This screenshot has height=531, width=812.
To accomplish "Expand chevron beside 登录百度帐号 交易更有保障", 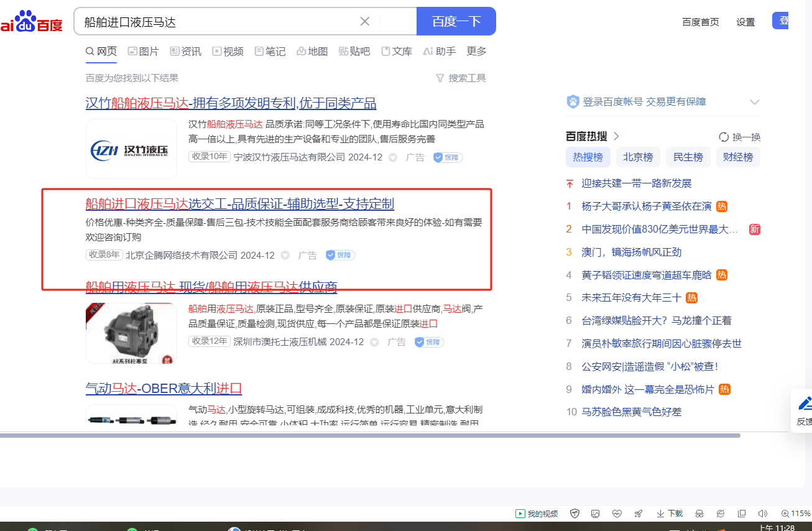I will 755,102.
